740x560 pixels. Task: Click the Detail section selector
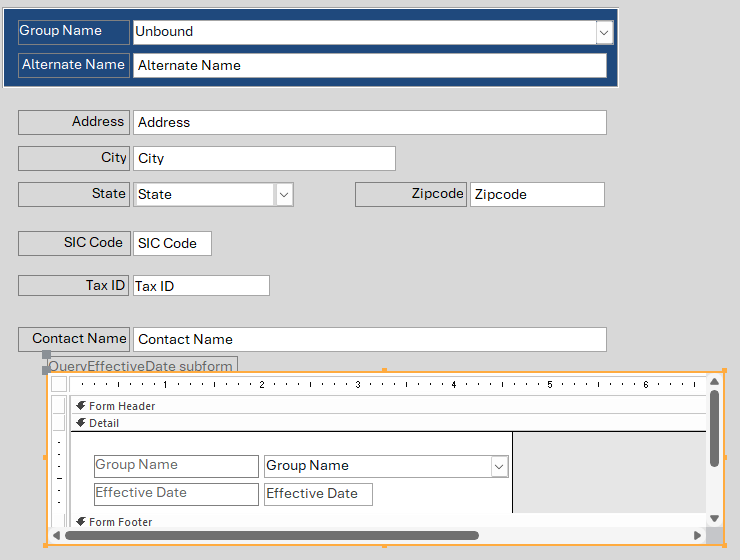pyautogui.click(x=59, y=423)
